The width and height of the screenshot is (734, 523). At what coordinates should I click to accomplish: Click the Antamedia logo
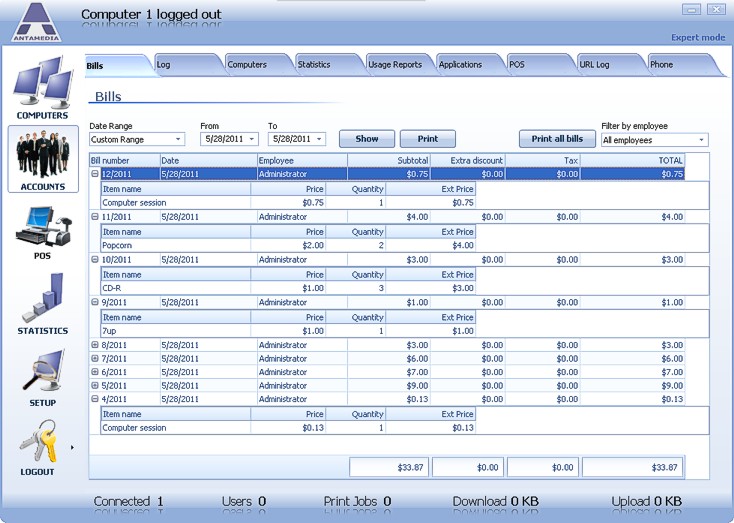click(37, 22)
